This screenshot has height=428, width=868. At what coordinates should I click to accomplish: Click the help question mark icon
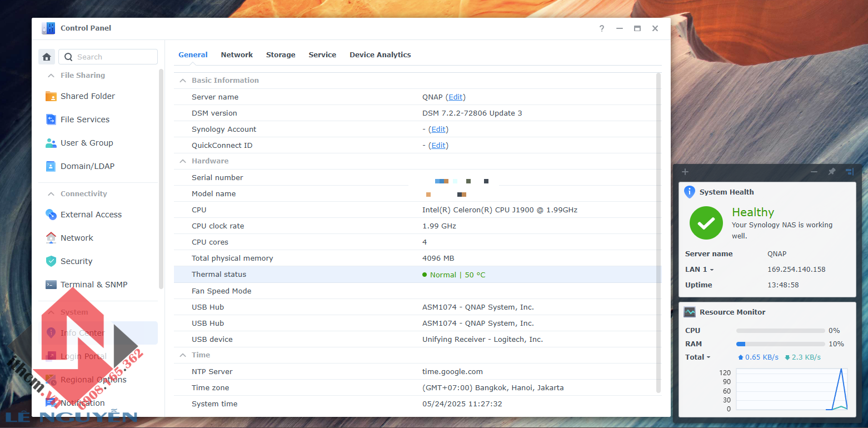point(602,28)
